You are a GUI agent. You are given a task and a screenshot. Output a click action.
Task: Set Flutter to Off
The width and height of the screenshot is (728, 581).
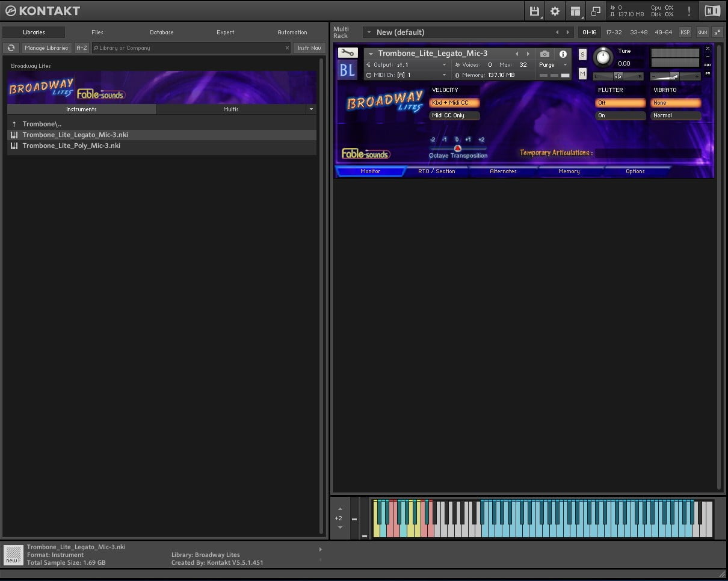tap(620, 103)
